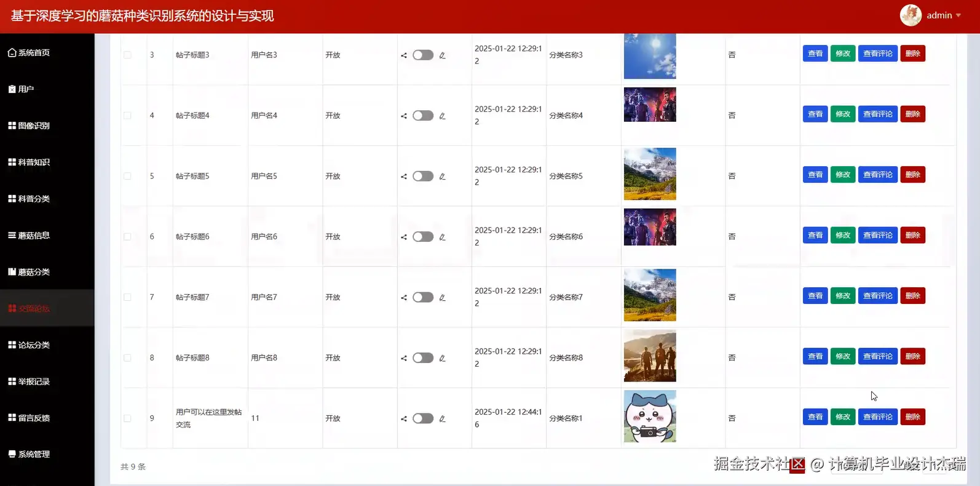Click the share icon in row 9

[x=404, y=419]
